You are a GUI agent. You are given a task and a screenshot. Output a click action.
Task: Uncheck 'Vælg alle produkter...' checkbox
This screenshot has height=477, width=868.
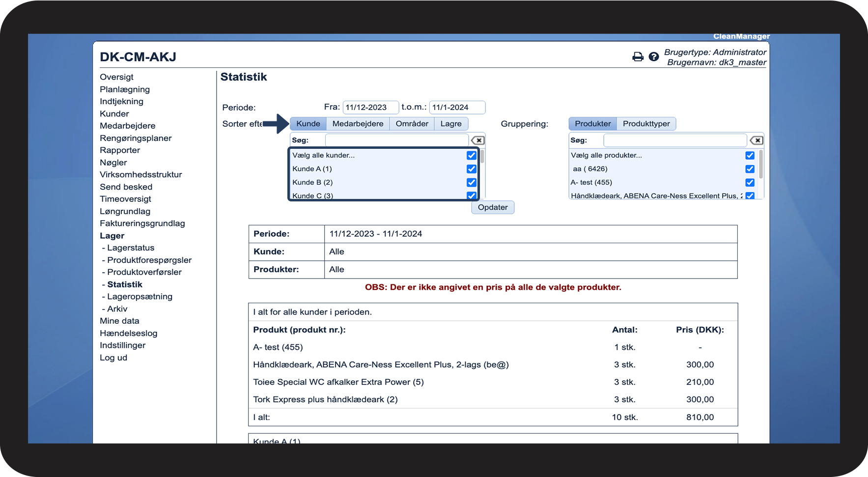pos(750,155)
